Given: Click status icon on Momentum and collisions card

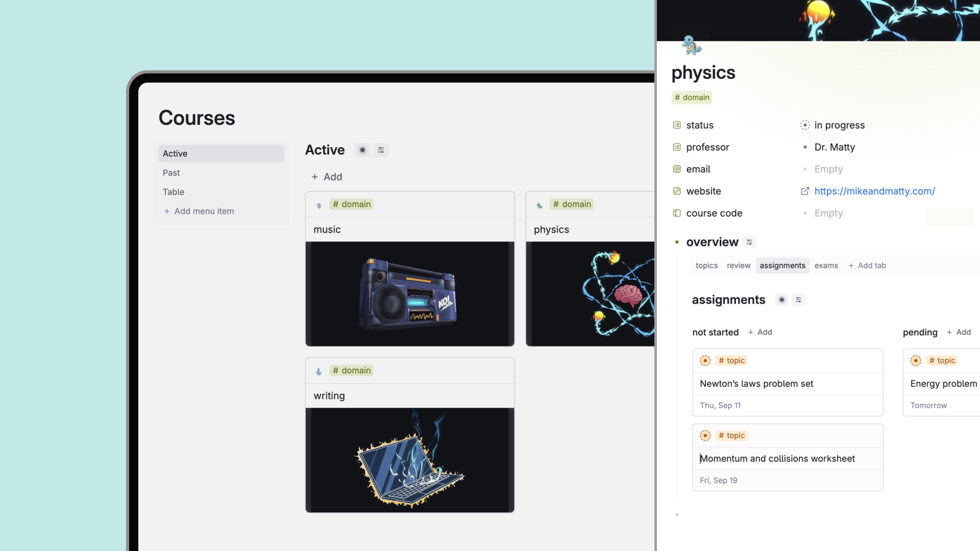Looking at the screenshot, I should click(x=705, y=436).
